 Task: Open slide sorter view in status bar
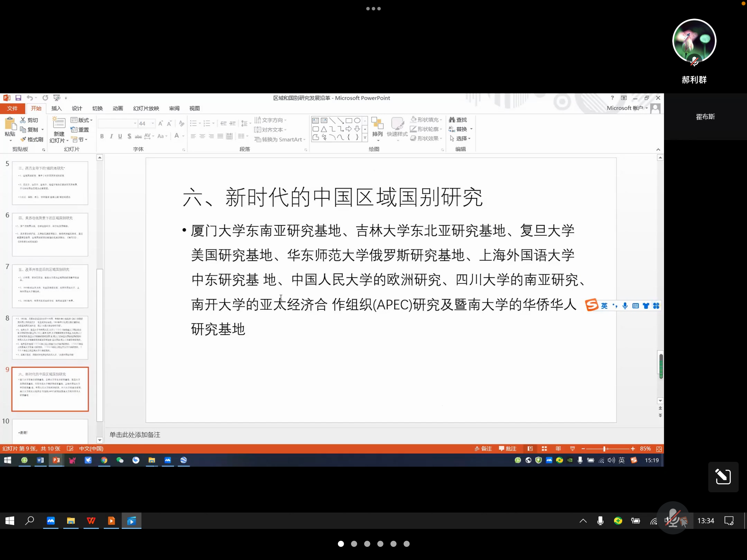544,449
